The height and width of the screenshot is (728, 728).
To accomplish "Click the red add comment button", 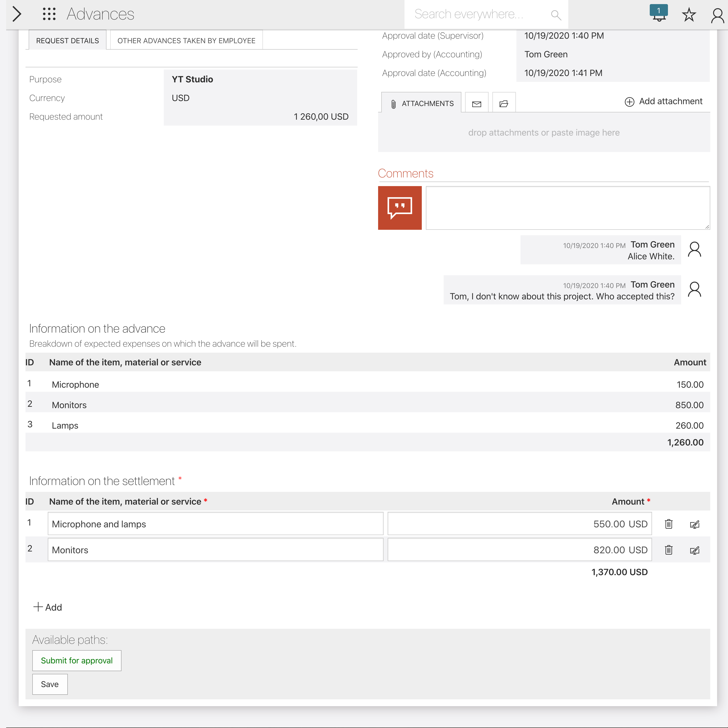I will 399,208.
